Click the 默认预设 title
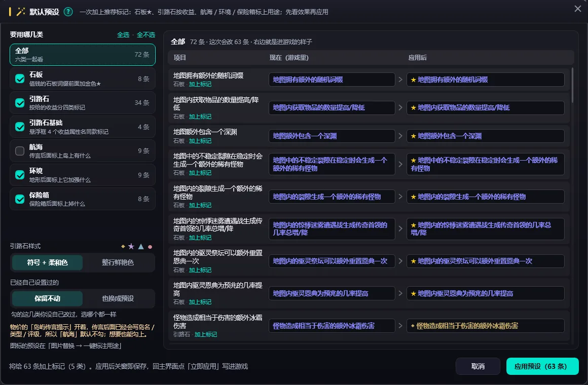This screenshot has height=385, width=588. pos(44,12)
